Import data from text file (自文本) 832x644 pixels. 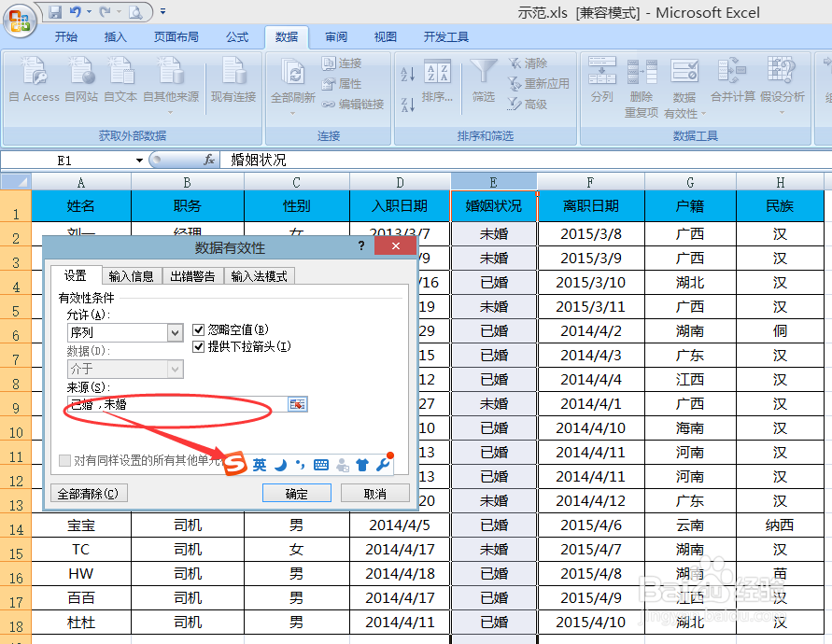(120, 79)
